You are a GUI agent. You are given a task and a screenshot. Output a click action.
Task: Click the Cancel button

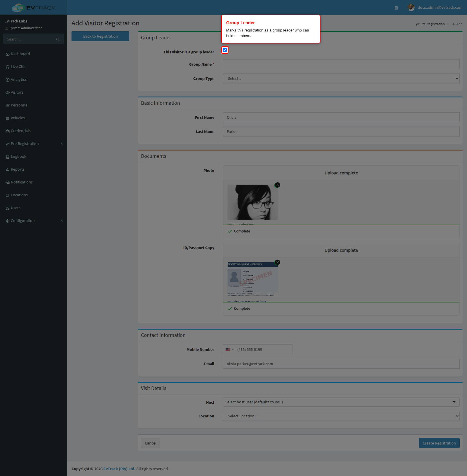(x=151, y=443)
